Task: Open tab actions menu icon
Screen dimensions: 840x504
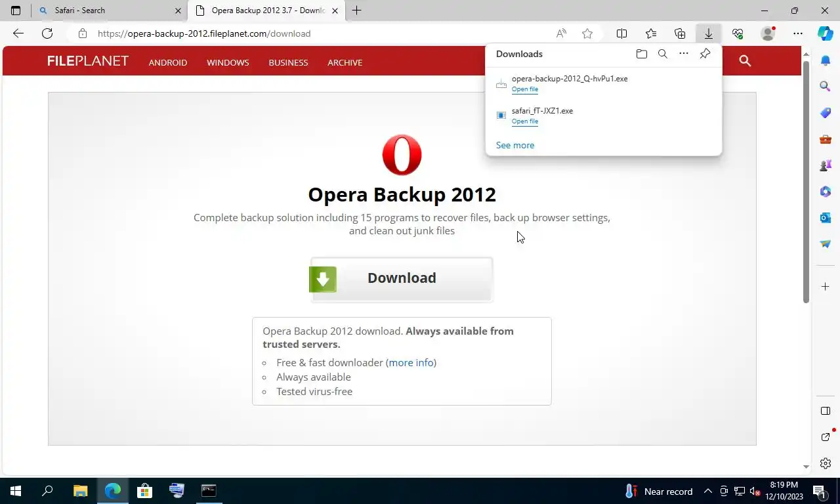Action: (x=16, y=10)
